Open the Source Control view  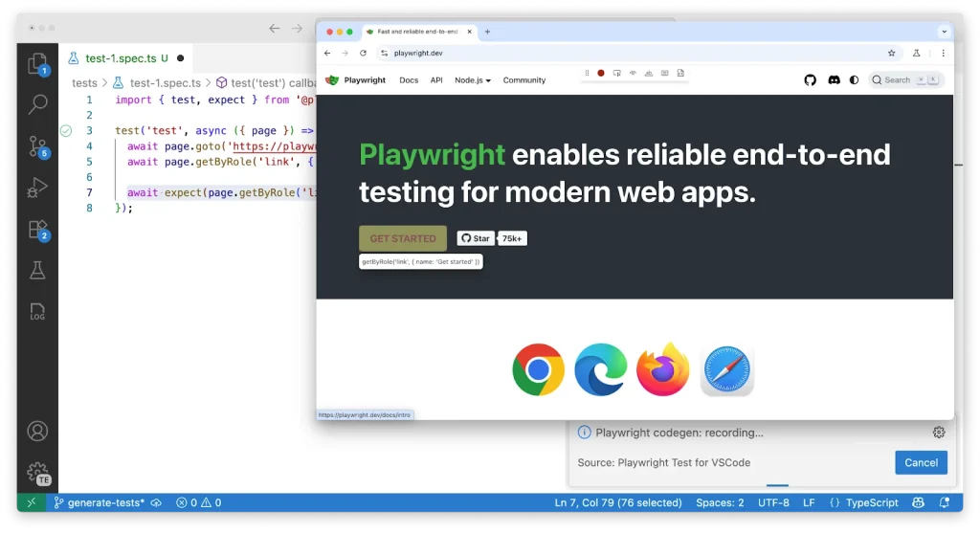(x=37, y=145)
